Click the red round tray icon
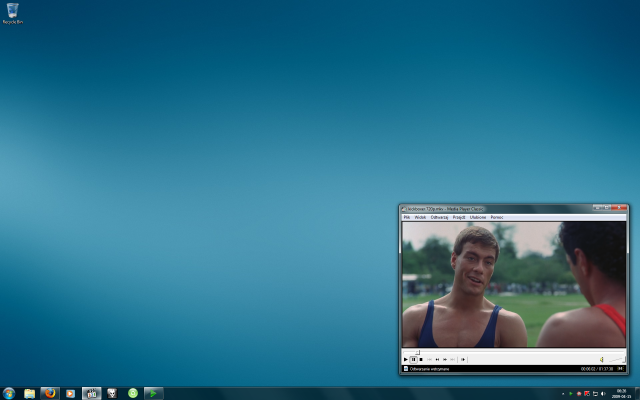 coord(579,394)
